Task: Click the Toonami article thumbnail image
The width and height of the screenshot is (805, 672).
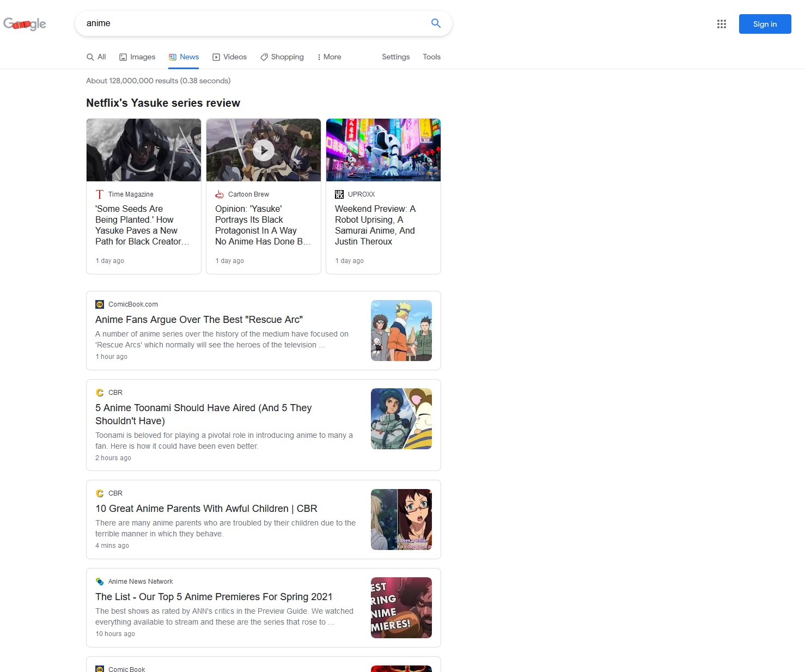Action: pos(401,419)
